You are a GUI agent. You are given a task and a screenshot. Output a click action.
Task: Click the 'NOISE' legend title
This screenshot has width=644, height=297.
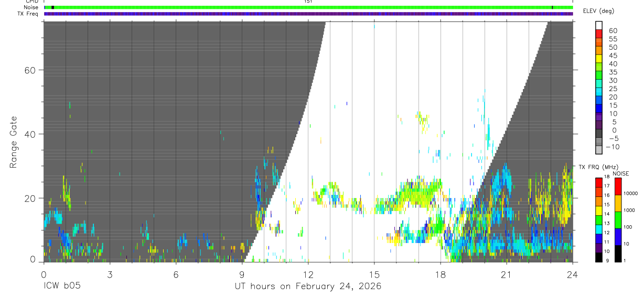pyautogui.click(x=620, y=173)
